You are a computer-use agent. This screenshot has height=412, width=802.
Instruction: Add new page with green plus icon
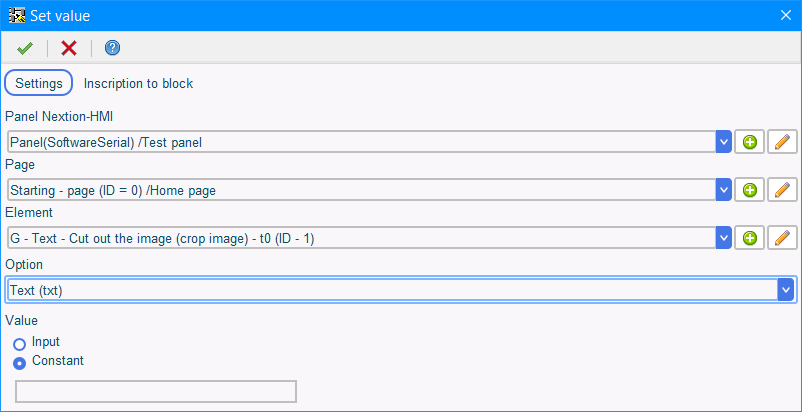coord(750,190)
